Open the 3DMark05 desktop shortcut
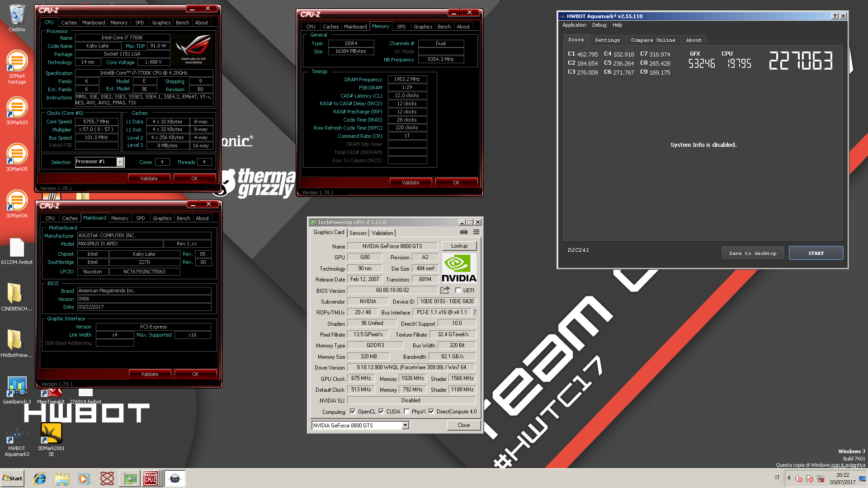868x488 pixels. point(17,157)
